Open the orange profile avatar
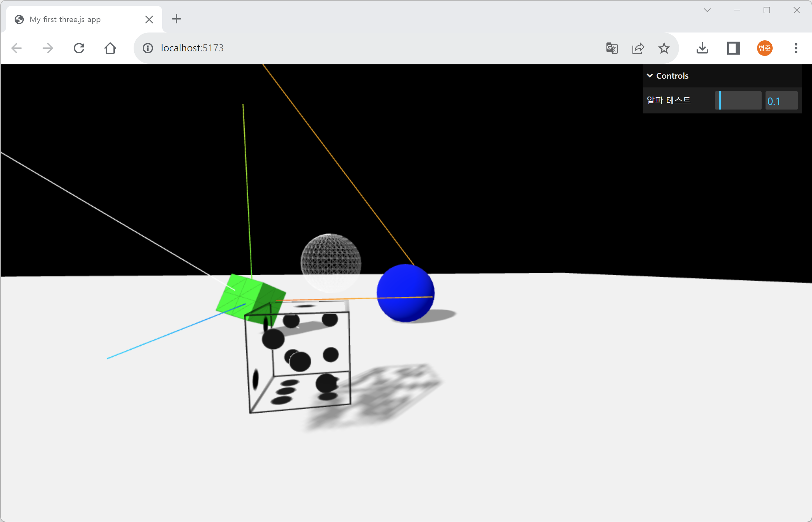Image resolution: width=812 pixels, height=522 pixels. [x=765, y=48]
